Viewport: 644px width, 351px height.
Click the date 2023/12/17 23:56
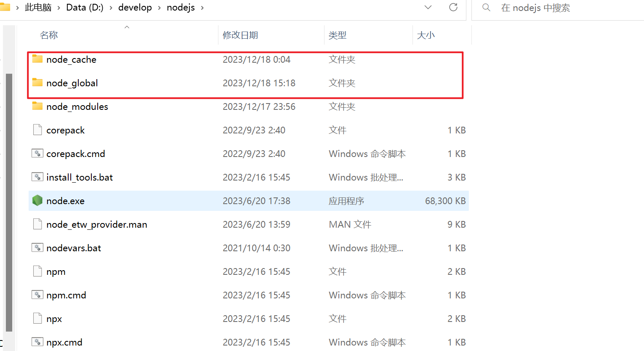point(259,106)
